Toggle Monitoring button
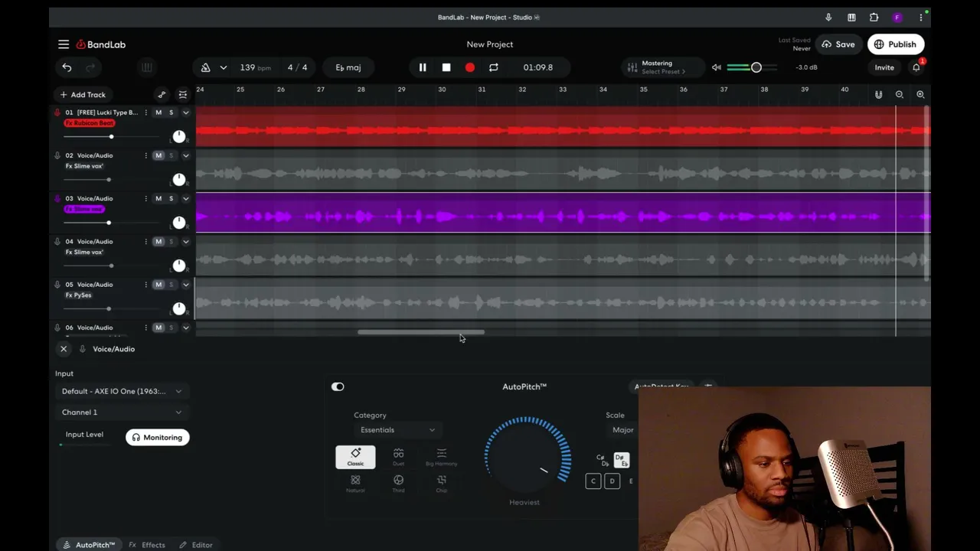This screenshot has width=980, height=551. pyautogui.click(x=158, y=437)
